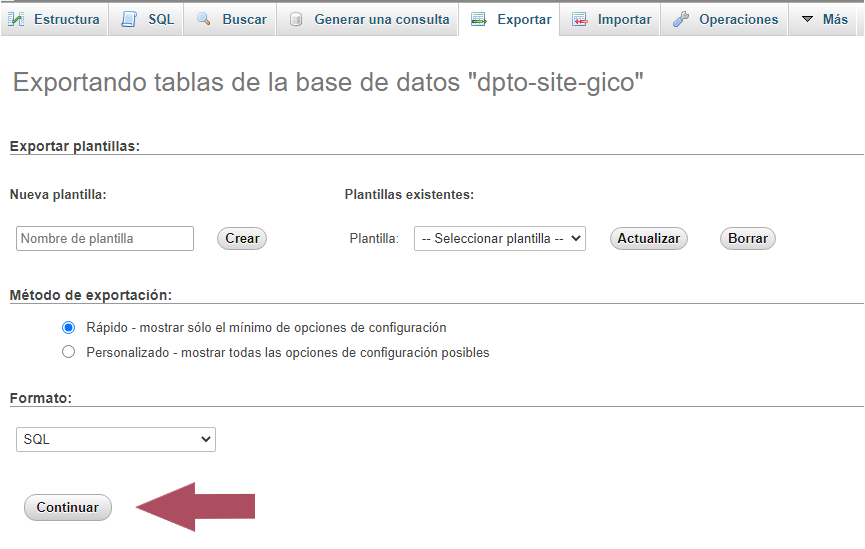Click the Actualizar button
This screenshot has width=865, height=549.
point(648,239)
